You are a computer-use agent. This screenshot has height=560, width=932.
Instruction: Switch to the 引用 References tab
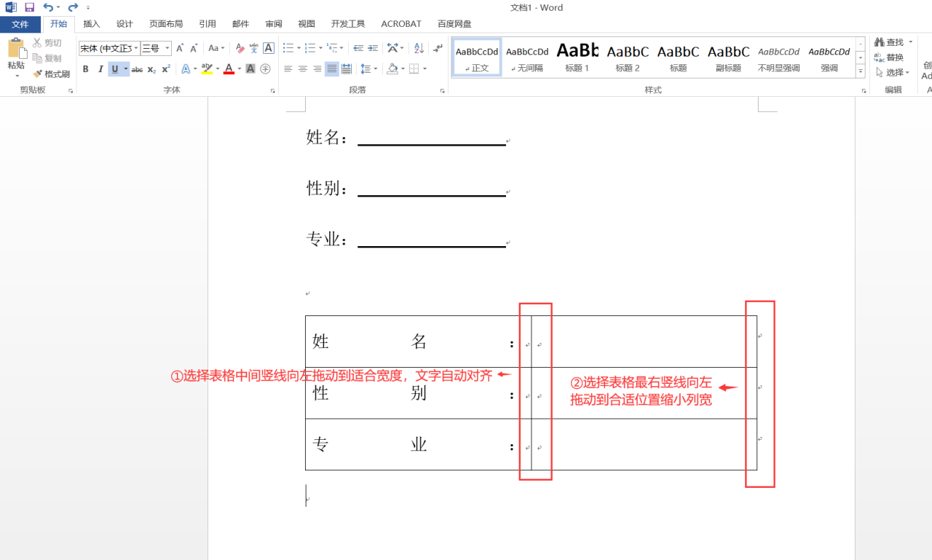[x=208, y=24]
